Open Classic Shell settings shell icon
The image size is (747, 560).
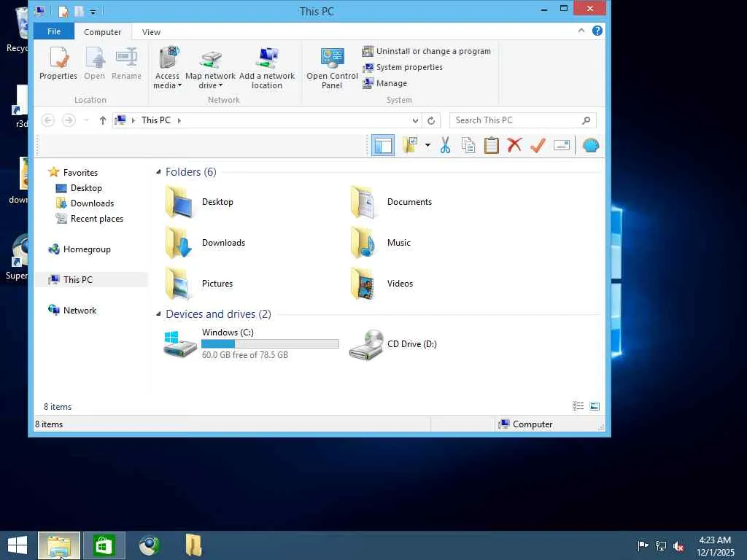591,145
